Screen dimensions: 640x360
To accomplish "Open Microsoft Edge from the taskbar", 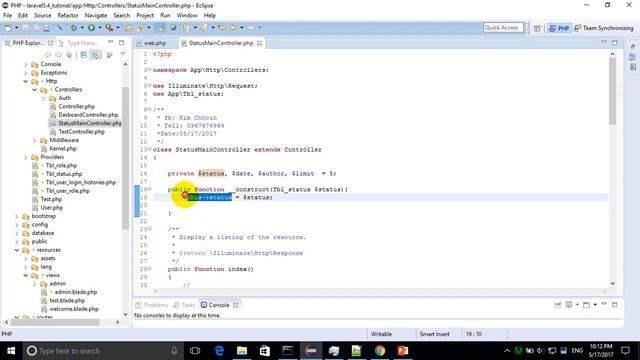I will click(219, 351).
